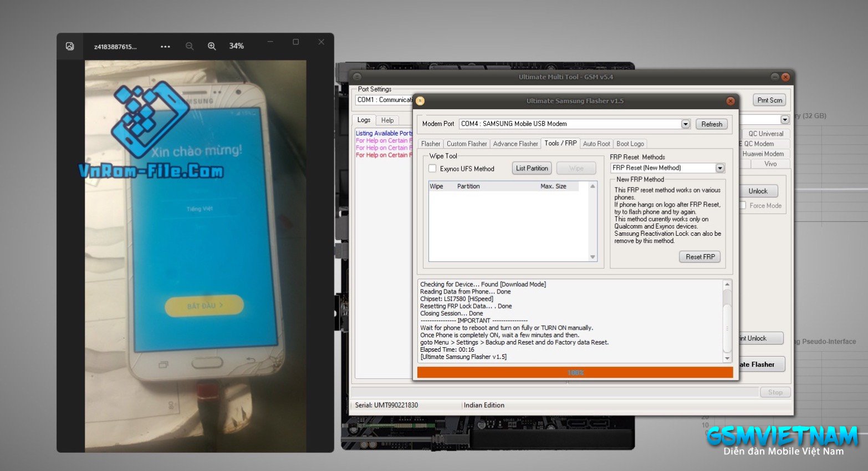Click the phone photo in the viewer
Screen dimensions: 868x471
click(195, 256)
